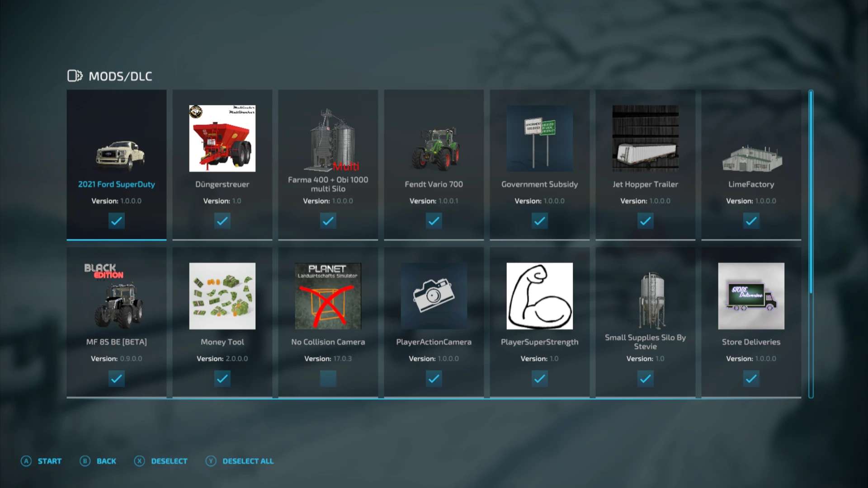Open the Government Subsidy sign icon
Viewport: 868px width, 488px height.
539,138
